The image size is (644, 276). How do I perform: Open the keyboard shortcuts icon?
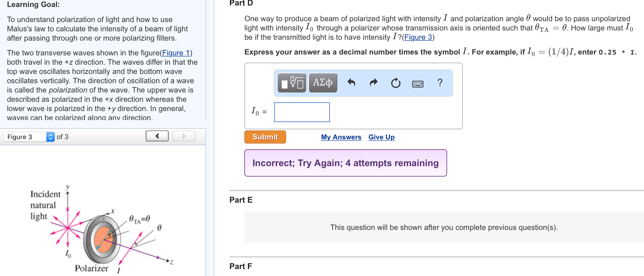click(418, 84)
